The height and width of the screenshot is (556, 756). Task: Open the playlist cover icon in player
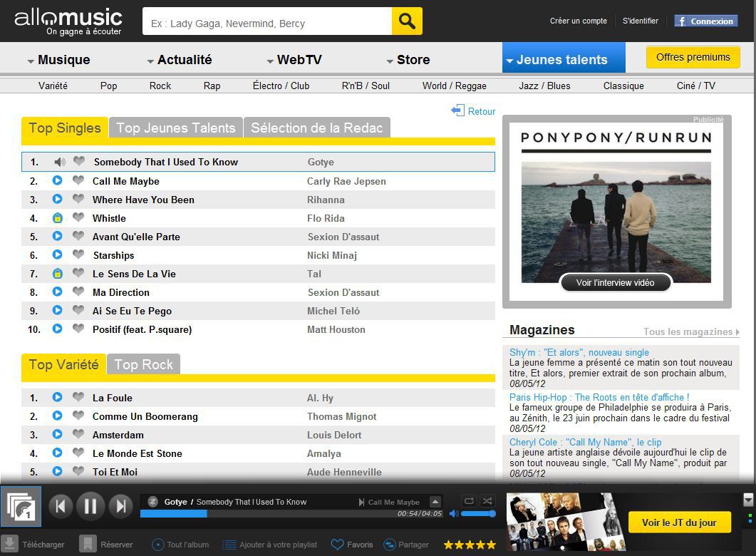click(21, 506)
